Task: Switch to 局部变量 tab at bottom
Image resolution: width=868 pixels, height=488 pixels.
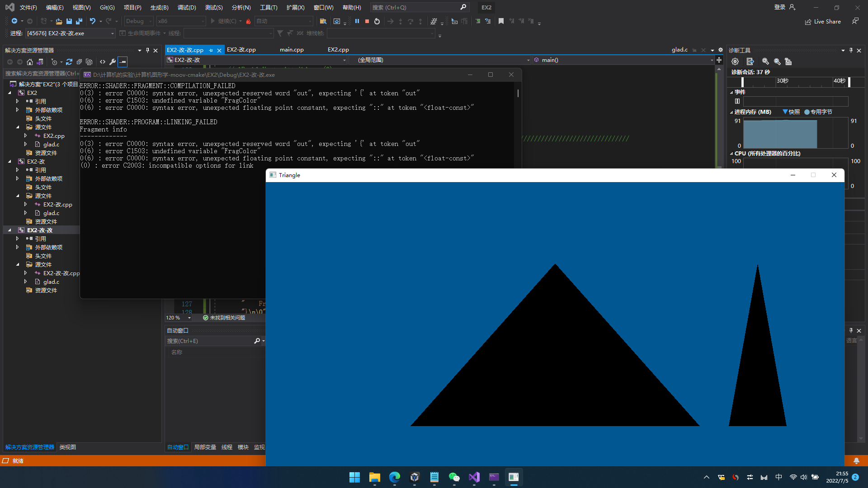Action: (x=205, y=447)
